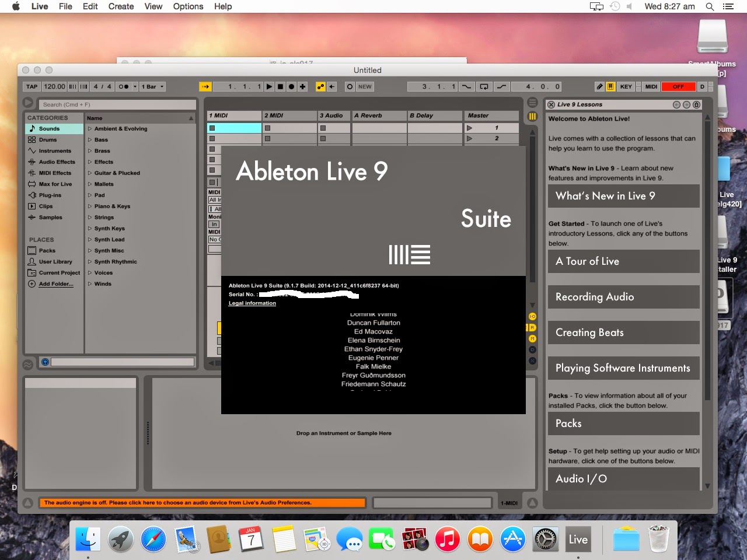Expand the Brass folder
This screenshot has width=747, height=560.
[x=90, y=150]
